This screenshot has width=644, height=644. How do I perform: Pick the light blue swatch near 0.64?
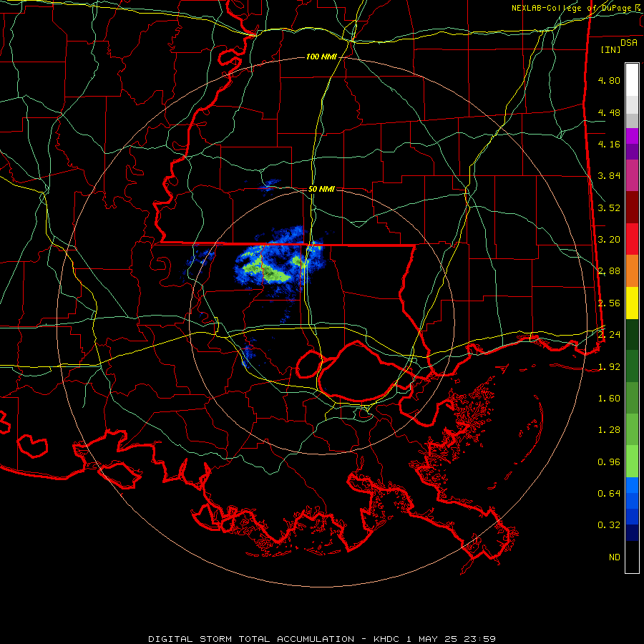coord(632,485)
